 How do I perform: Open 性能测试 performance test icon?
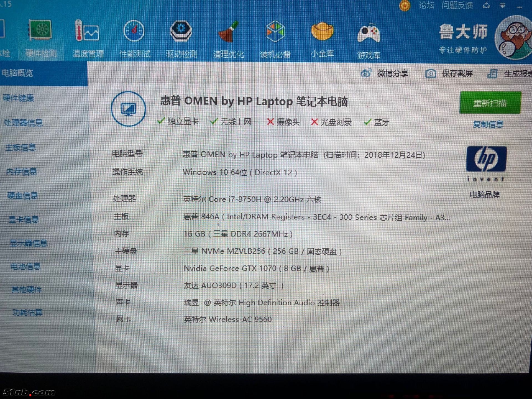point(134,31)
